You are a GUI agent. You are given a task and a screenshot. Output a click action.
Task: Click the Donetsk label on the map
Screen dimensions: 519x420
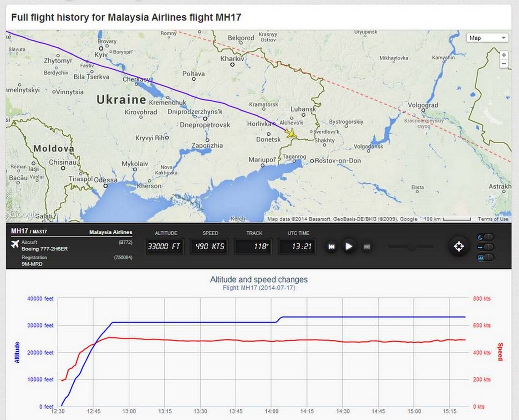269,139
